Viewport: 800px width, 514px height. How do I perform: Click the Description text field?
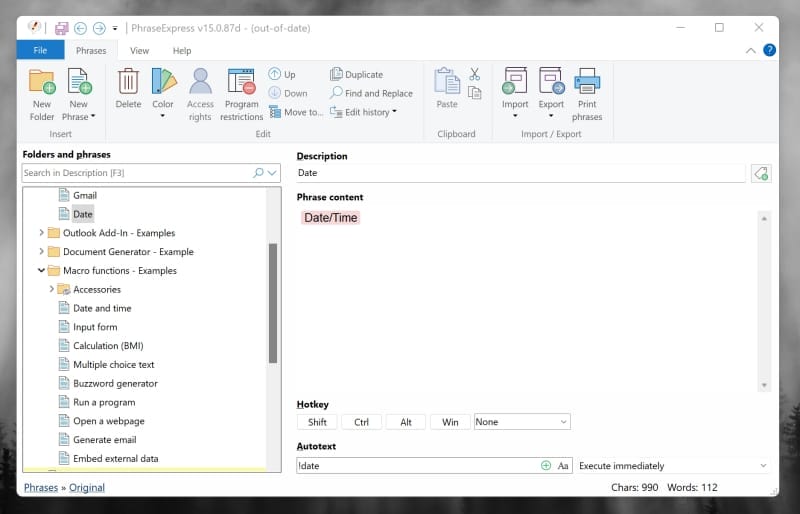point(521,173)
